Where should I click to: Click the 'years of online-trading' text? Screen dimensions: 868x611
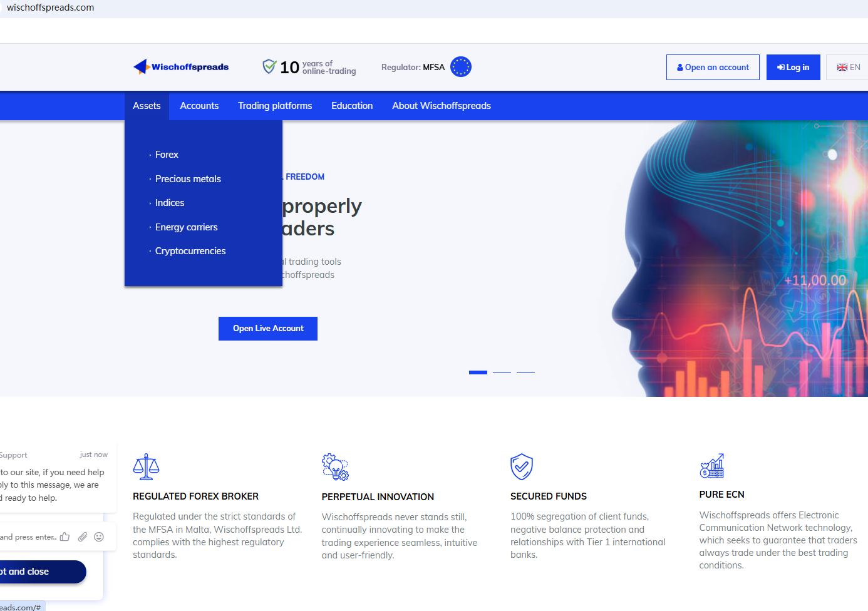coord(329,68)
